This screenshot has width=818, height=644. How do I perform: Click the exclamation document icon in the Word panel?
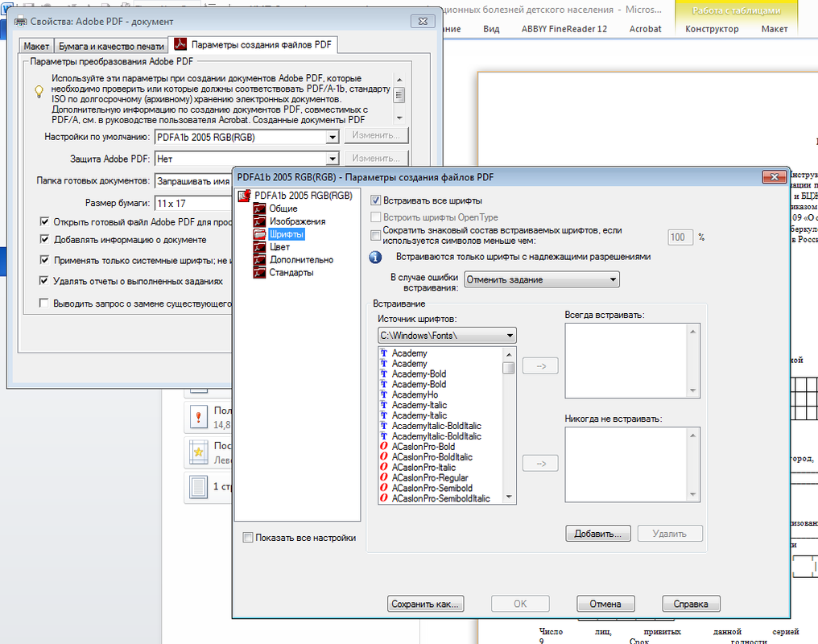click(198, 418)
